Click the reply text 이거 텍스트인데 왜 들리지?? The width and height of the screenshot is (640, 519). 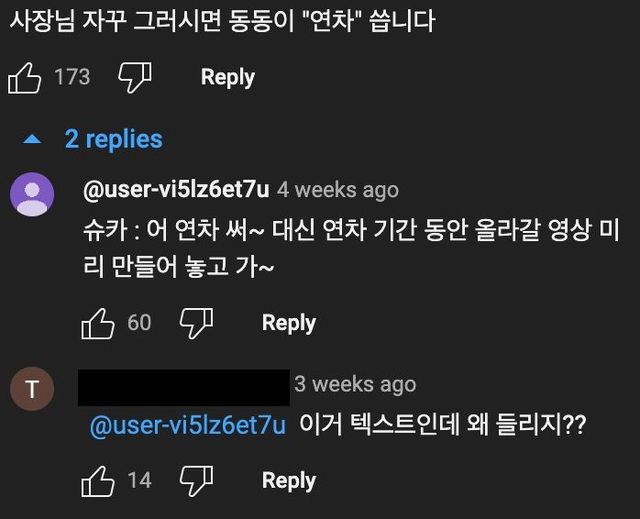pyautogui.click(x=442, y=425)
